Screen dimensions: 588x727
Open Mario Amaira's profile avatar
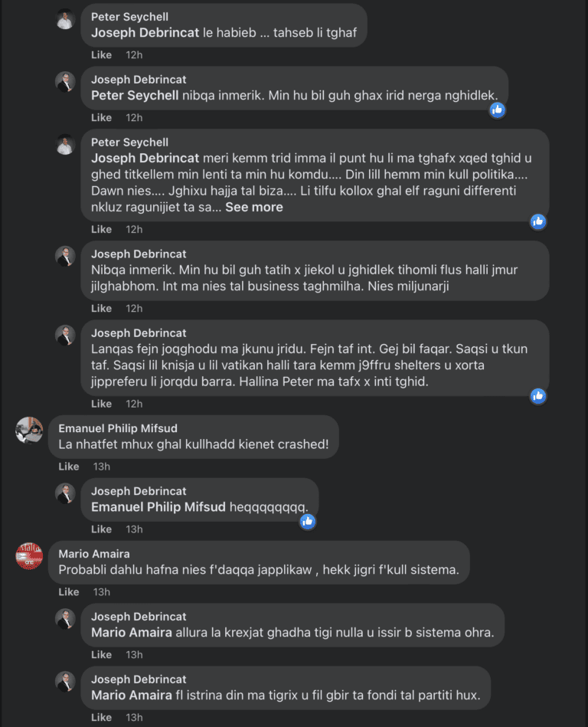tap(29, 555)
